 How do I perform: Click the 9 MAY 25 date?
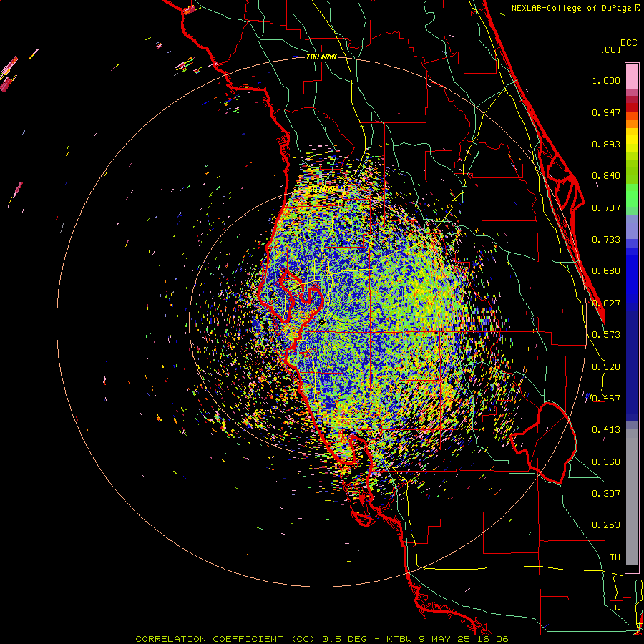[x=447, y=639]
